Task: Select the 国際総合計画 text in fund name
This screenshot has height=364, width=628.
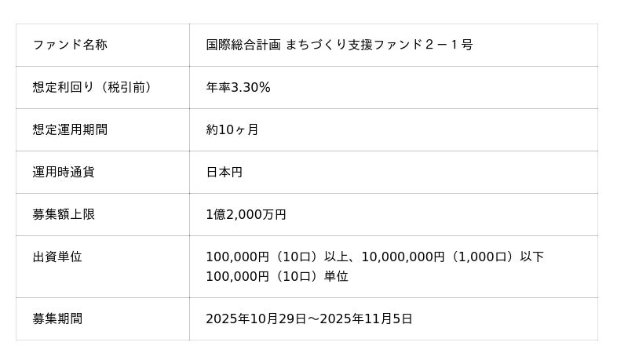Action: tap(243, 45)
